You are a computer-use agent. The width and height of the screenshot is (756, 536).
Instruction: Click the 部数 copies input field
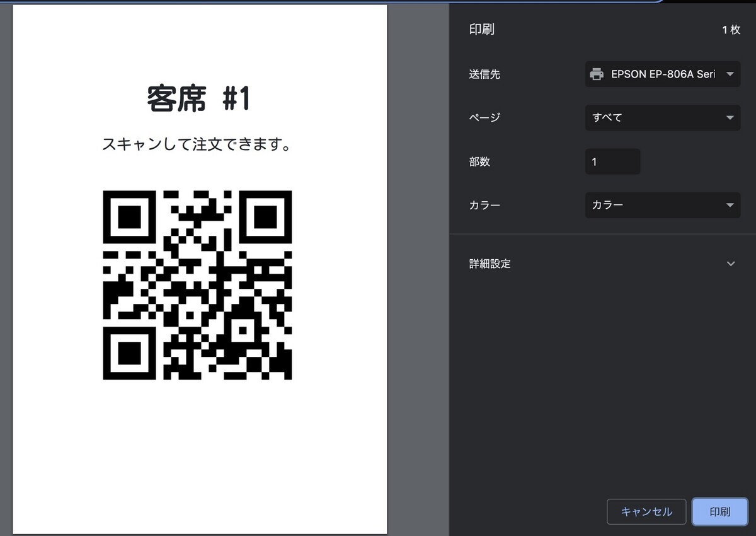tap(612, 161)
